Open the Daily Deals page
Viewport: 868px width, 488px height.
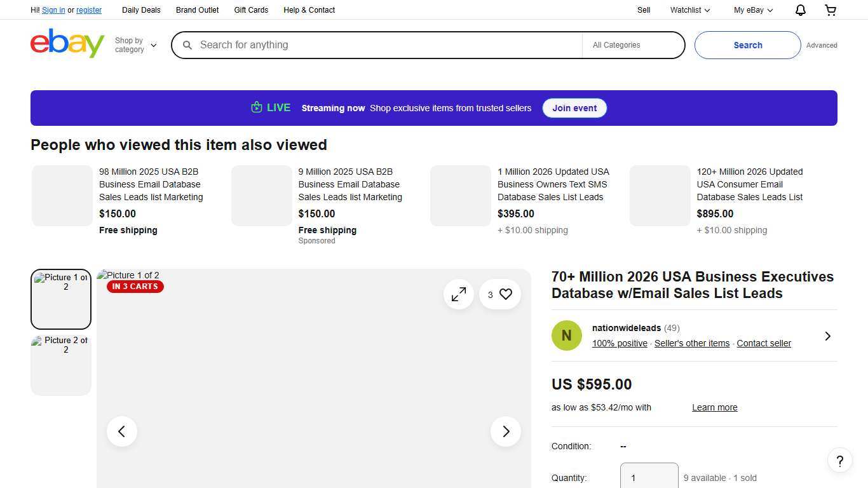[x=141, y=10]
